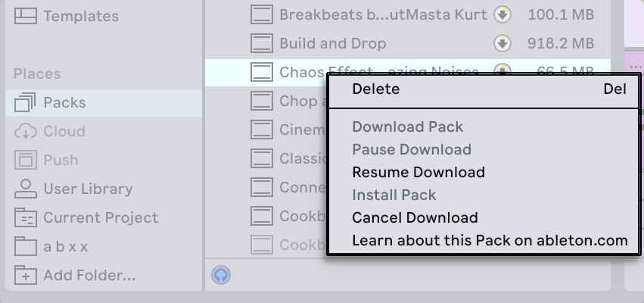Click the Chaos Effect pack icon
Screen dimensions: 644x303
262,72
